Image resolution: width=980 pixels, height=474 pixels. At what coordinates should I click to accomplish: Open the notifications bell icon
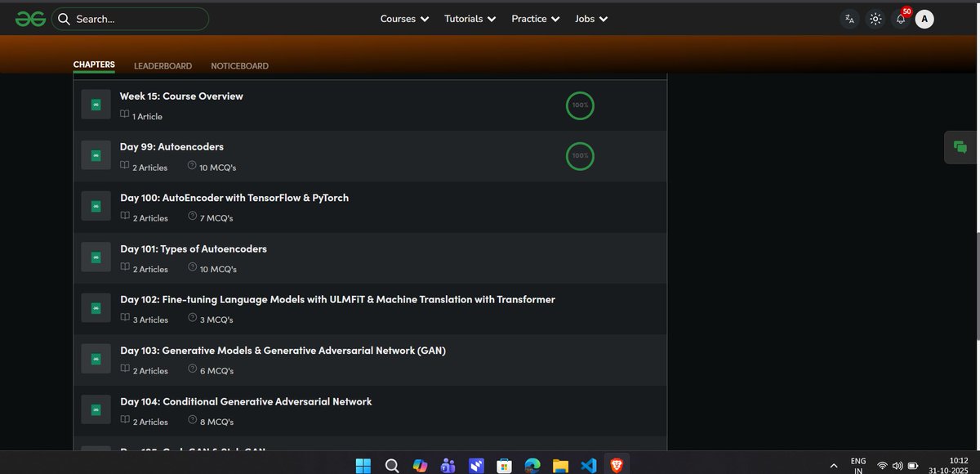[x=901, y=19]
